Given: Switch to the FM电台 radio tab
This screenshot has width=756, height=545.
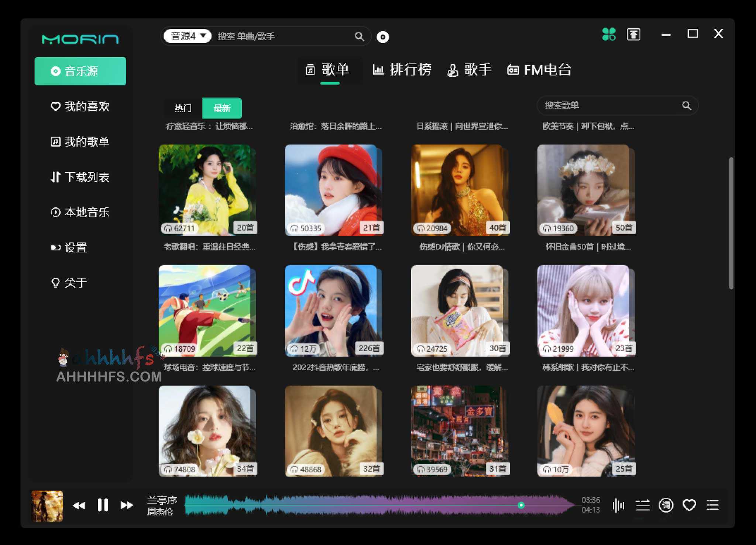Looking at the screenshot, I should [x=539, y=70].
